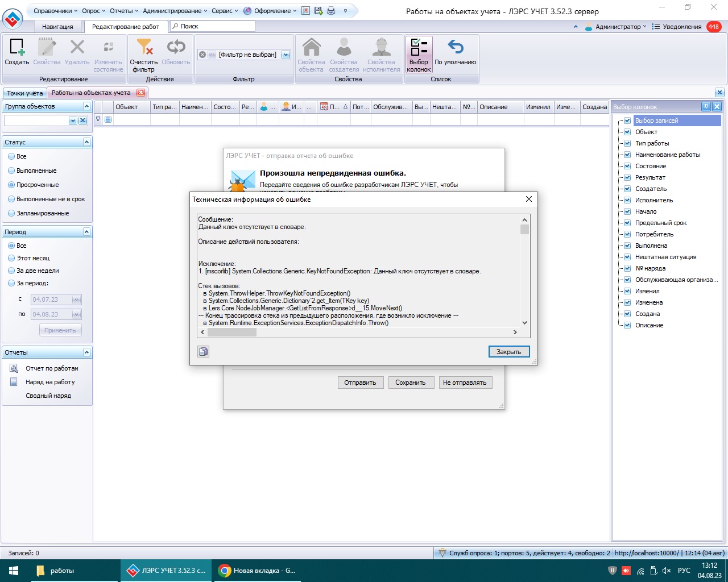The height and width of the screenshot is (582, 728).
Task: Click the clear-filter round X icon in Фильтр group
Action: 202,55
